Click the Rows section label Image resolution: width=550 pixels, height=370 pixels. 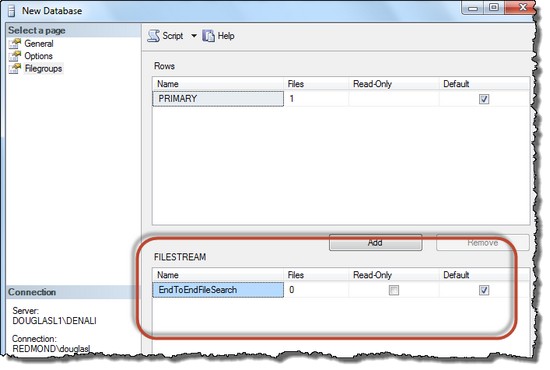point(165,66)
